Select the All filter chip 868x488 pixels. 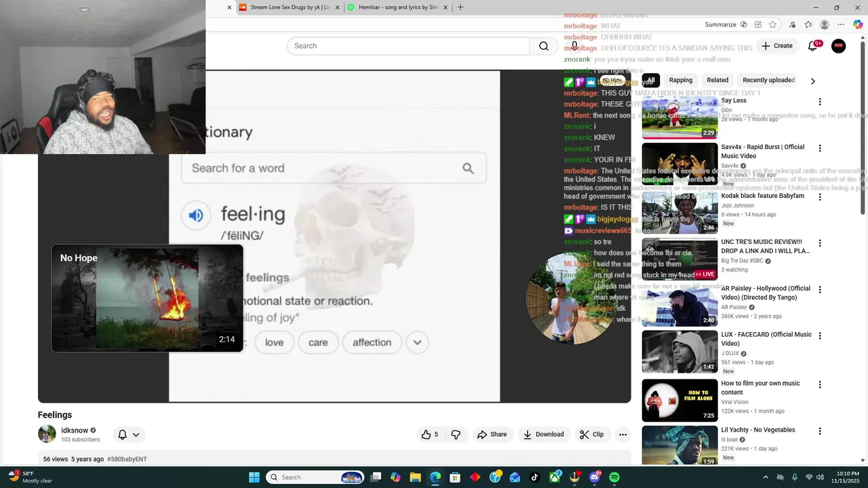point(651,80)
